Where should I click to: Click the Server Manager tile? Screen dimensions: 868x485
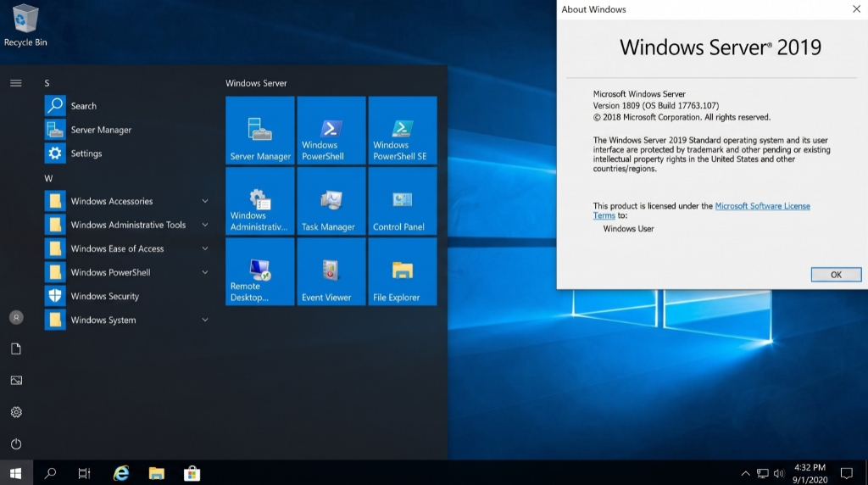(260, 130)
